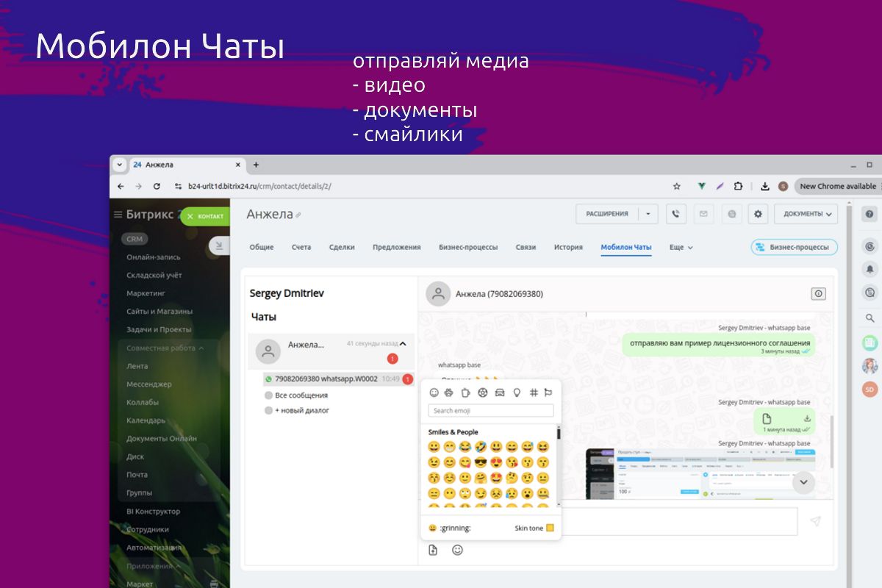Pick the heart-eyes face emoji
The image size is (882, 588).
(x=496, y=462)
